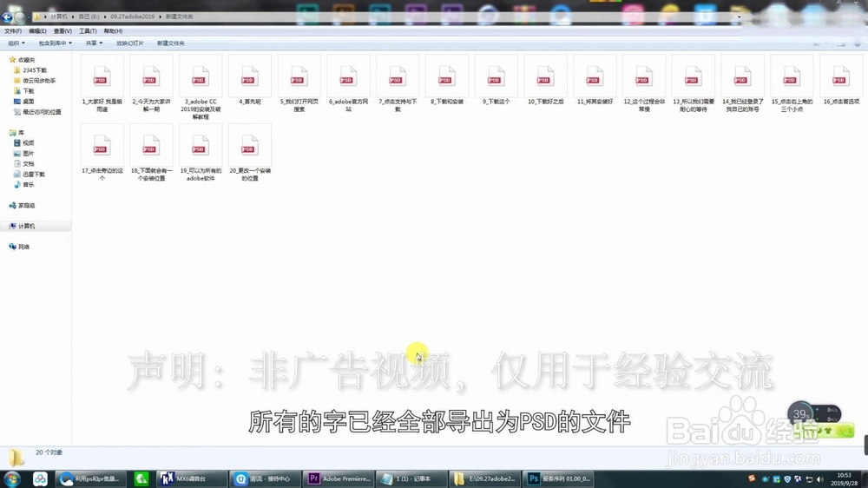
Task: Select the 3_adobe CC 2019 PSD file
Action: (x=201, y=87)
